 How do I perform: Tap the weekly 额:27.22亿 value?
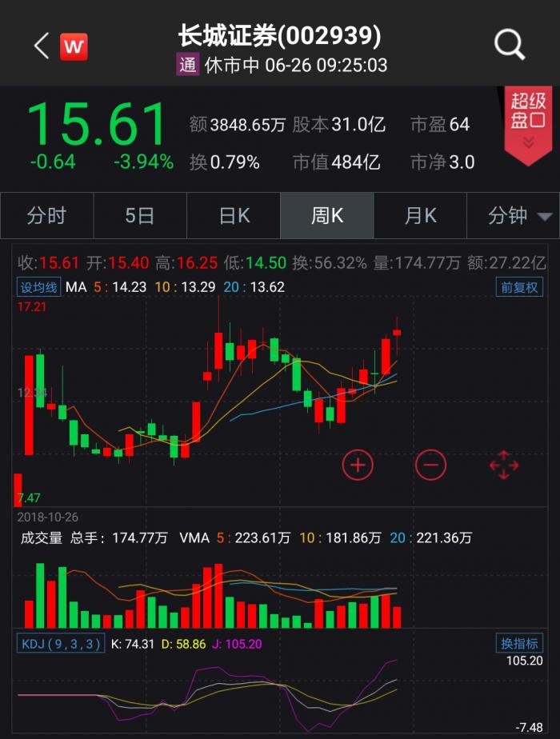(x=506, y=263)
